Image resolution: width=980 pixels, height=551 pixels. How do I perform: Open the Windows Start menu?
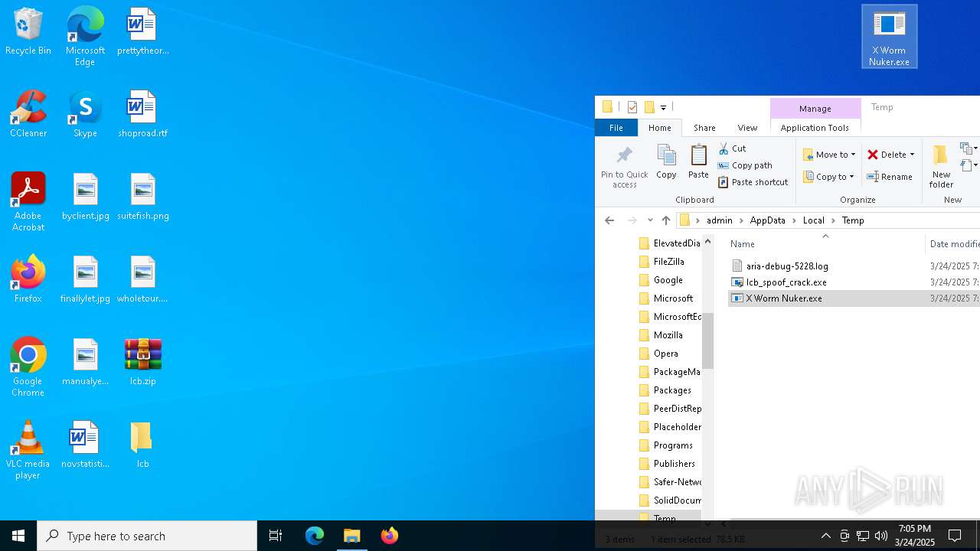tap(18, 536)
